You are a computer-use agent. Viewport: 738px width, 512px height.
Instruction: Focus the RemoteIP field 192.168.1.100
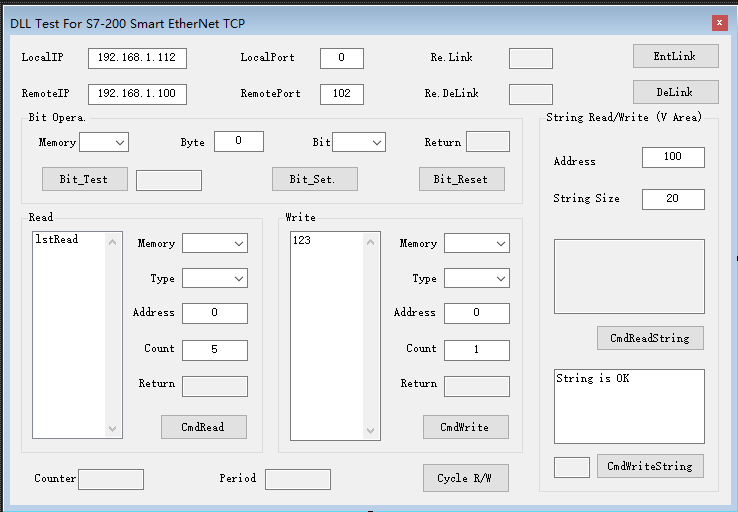point(137,94)
